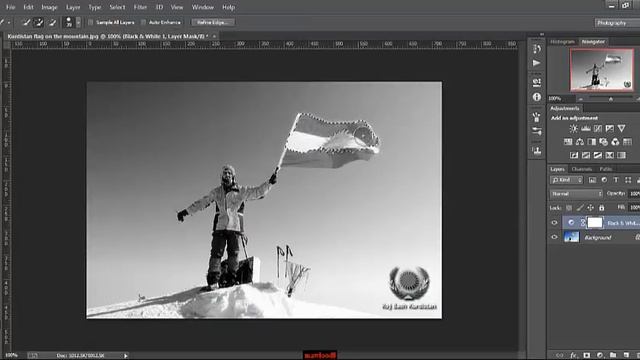The image size is (640, 360).
Task: Open the layer filter Kind dropdown
Action: tap(567, 180)
